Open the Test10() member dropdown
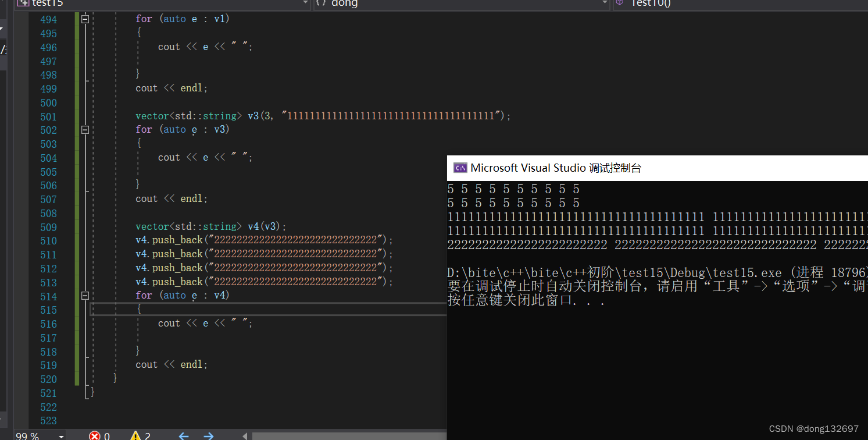Image resolution: width=868 pixels, height=440 pixels. 740,3
